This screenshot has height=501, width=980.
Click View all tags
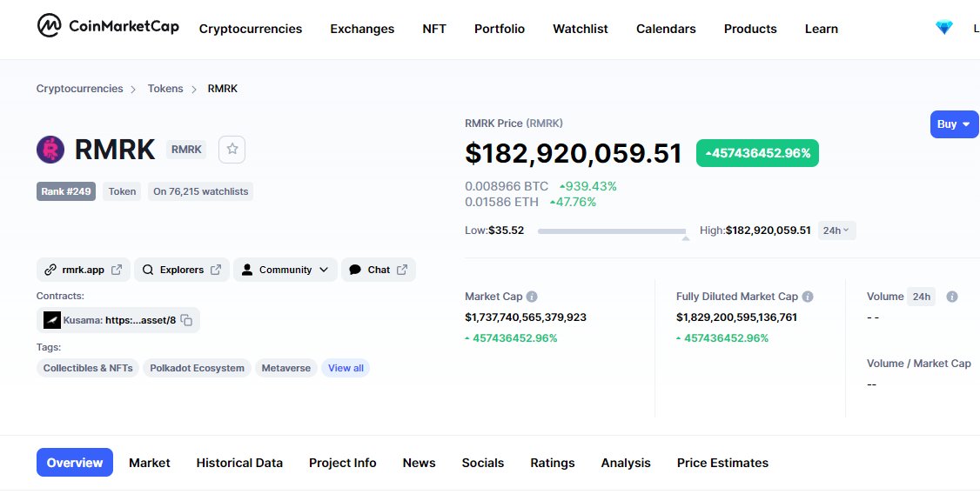coord(346,368)
